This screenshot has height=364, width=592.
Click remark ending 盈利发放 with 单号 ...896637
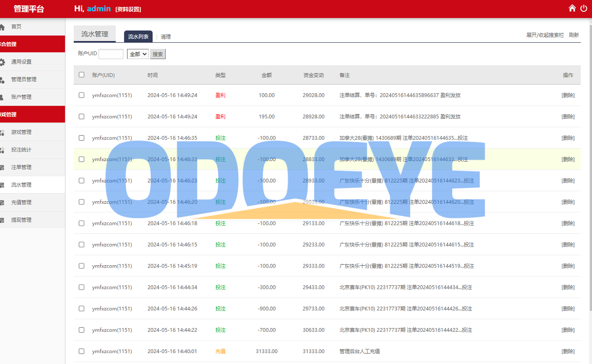[x=400, y=96]
